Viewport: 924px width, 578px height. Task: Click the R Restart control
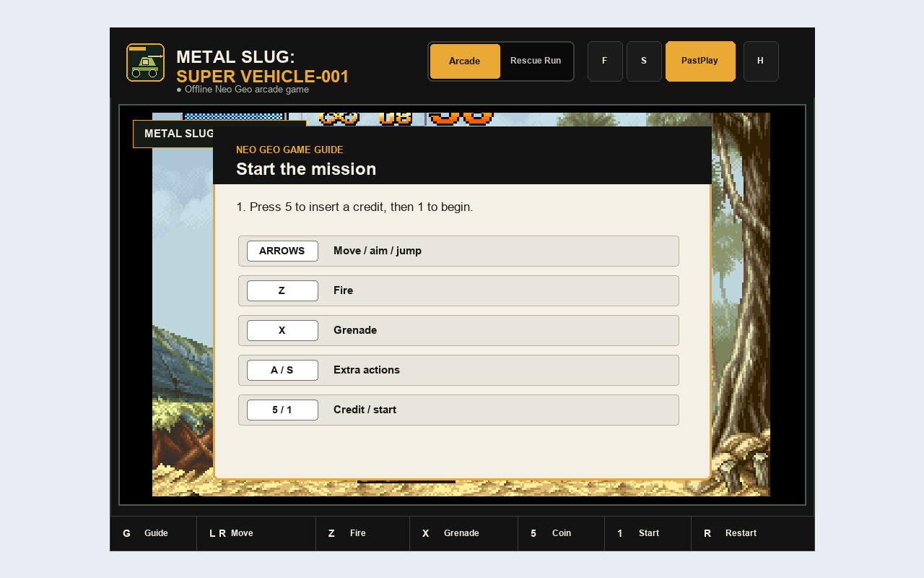(753, 533)
